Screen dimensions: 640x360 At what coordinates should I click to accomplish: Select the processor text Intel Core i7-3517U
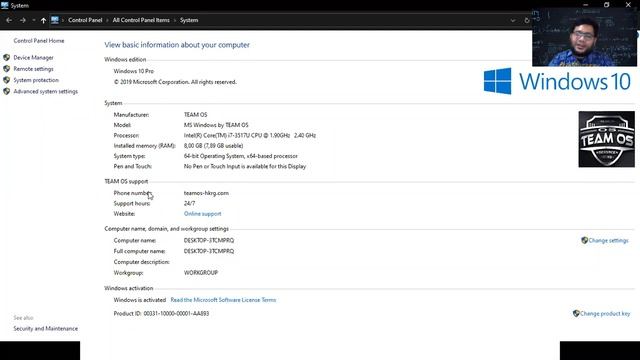pyautogui.click(x=250, y=136)
